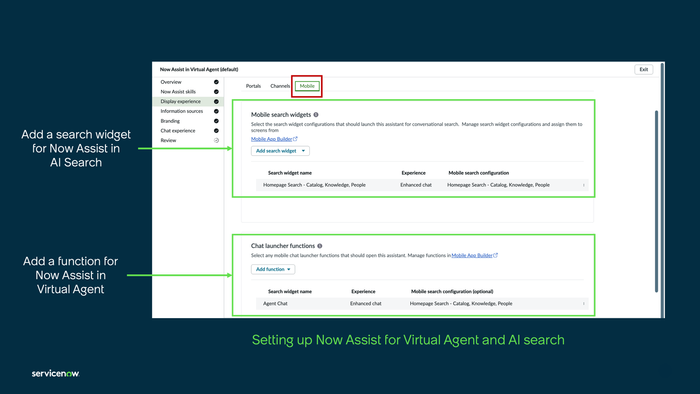The width and height of the screenshot is (700, 394).
Task: Click the Now Assist in Virtual Agent title
Action: (x=199, y=70)
